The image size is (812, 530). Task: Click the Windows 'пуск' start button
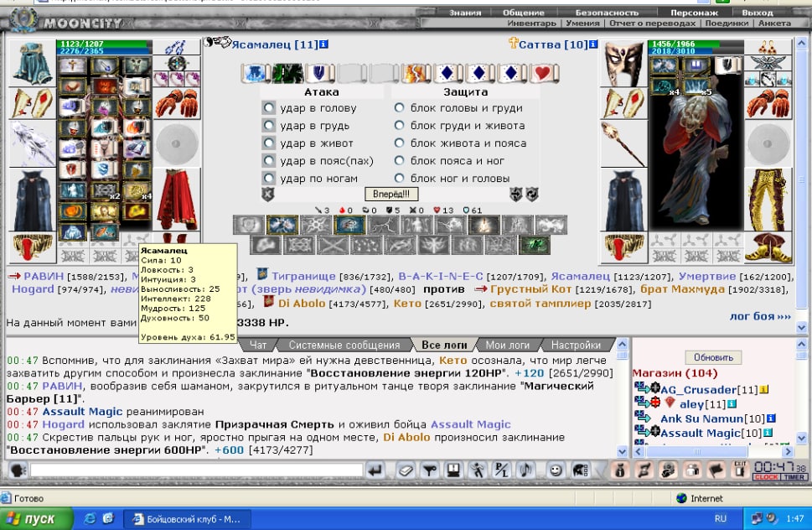pyautogui.click(x=36, y=518)
